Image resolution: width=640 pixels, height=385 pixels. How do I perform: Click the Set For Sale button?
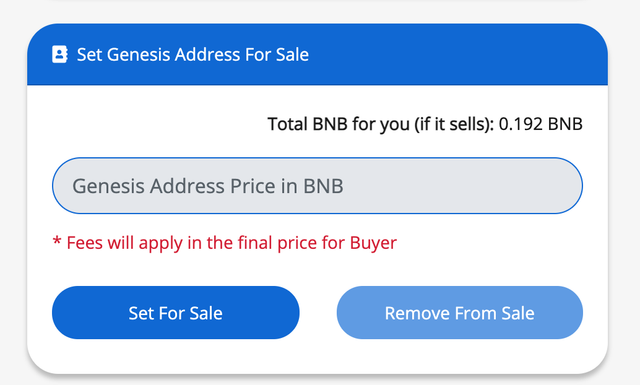click(x=176, y=313)
